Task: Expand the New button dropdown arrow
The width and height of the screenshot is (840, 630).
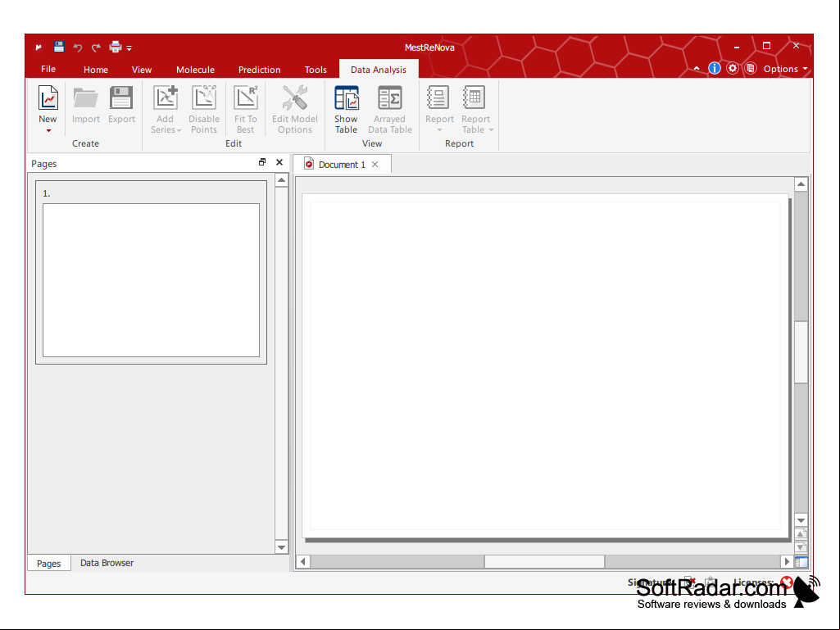Action: tap(48, 130)
